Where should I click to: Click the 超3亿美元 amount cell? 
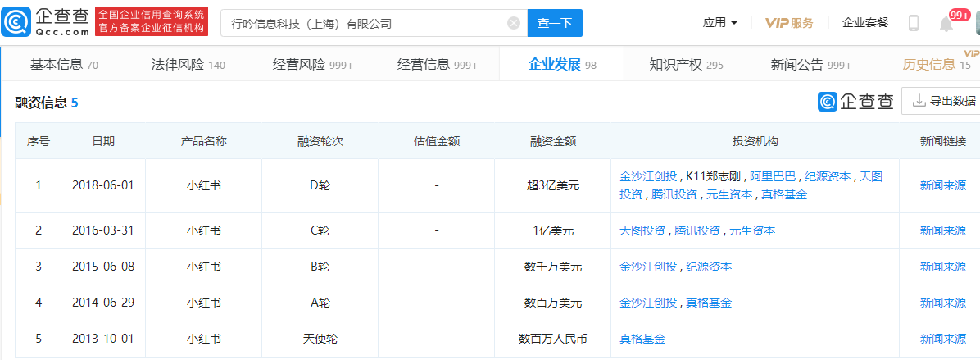(x=552, y=185)
